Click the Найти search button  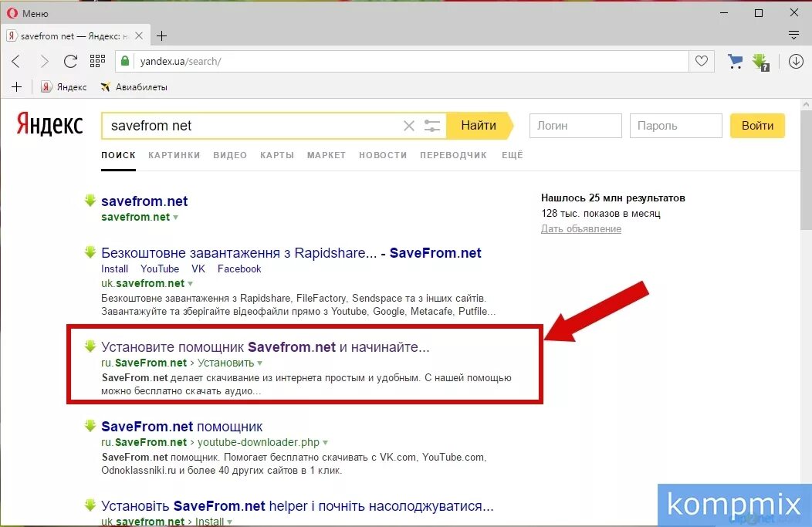coord(479,126)
